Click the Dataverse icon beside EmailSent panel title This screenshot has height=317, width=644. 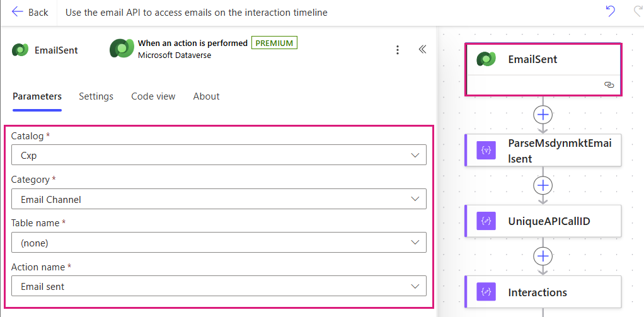21,50
